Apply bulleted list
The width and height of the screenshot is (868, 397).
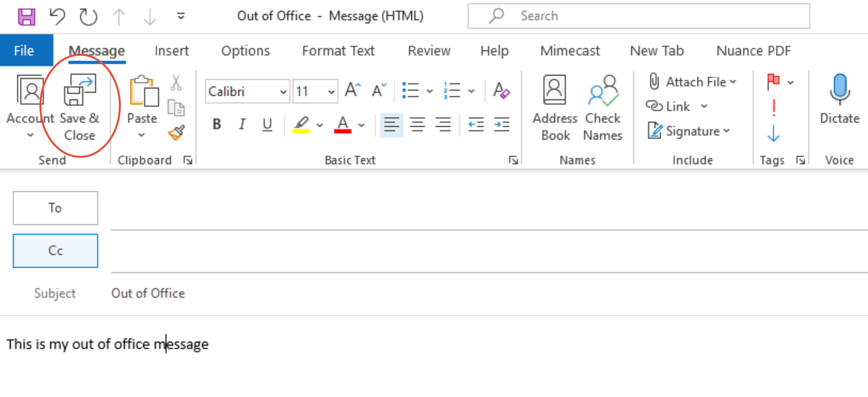(x=410, y=91)
